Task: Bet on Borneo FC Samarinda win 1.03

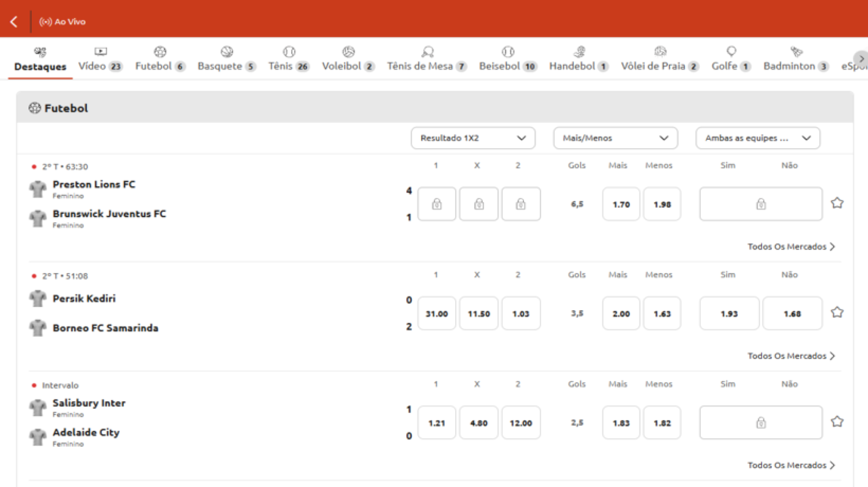Action: click(x=520, y=313)
